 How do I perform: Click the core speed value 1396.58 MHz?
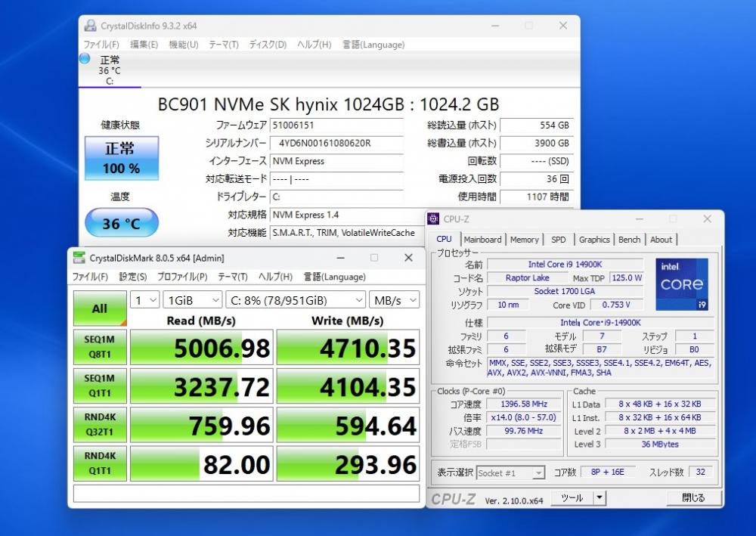524,404
